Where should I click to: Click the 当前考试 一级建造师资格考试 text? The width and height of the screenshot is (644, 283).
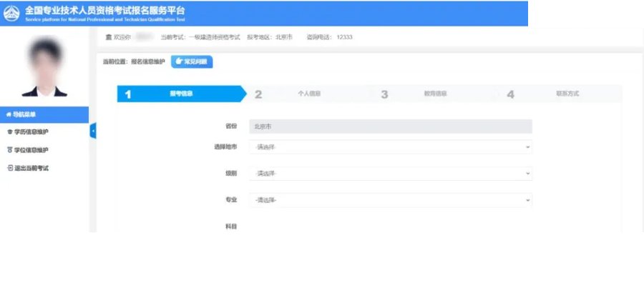point(200,37)
